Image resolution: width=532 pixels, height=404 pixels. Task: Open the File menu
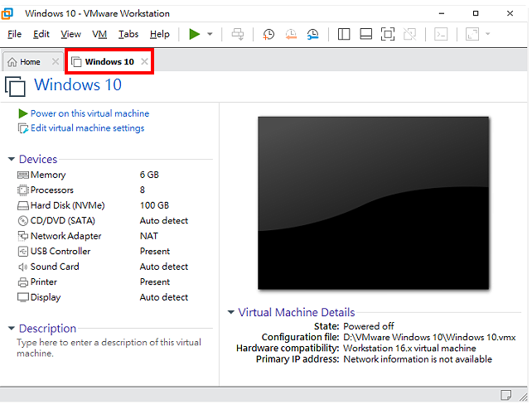(x=15, y=34)
